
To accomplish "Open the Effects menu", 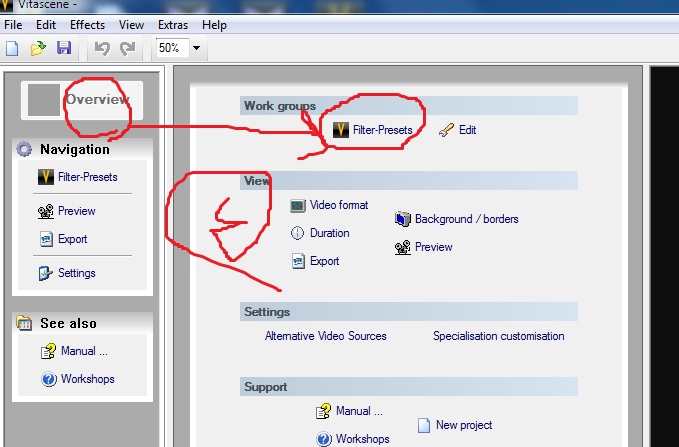I will pyautogui.click(x=87, y=25).
